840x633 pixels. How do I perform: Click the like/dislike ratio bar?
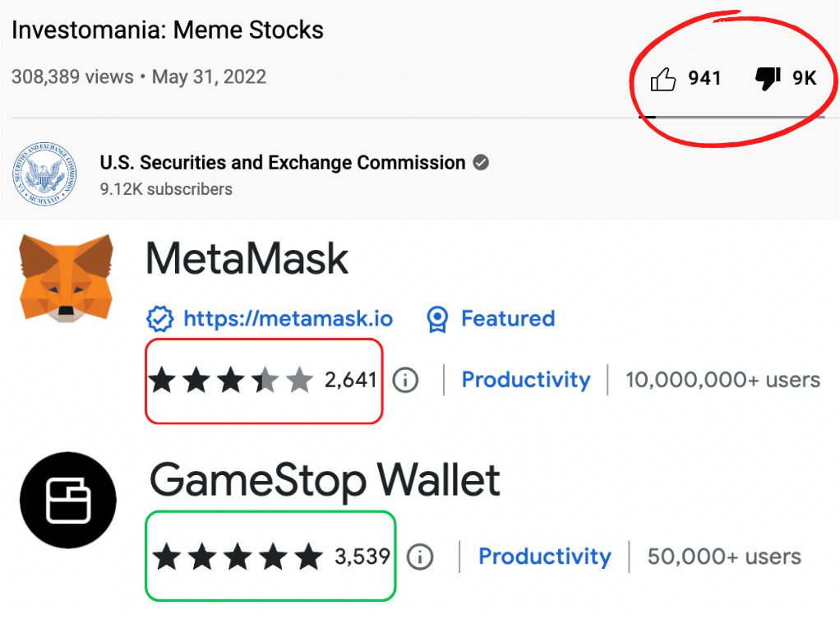click(732, 117)
